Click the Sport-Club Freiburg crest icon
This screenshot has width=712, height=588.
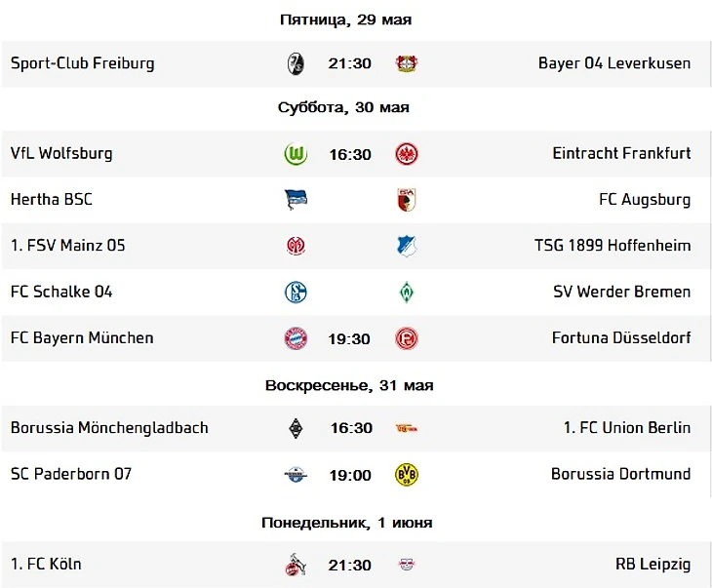click(296, 63)
